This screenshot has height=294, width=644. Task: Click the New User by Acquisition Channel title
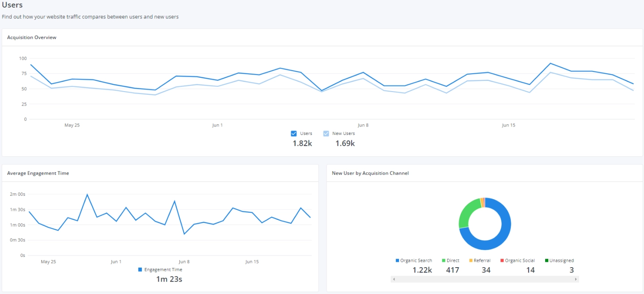click(x=370, y=173)
